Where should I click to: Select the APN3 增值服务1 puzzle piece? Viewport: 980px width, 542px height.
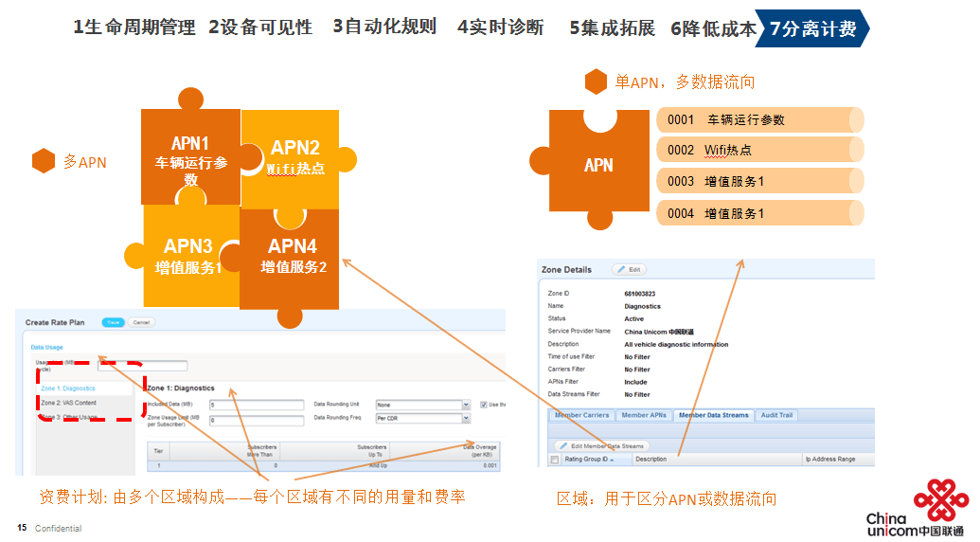[x=187, y=256]
